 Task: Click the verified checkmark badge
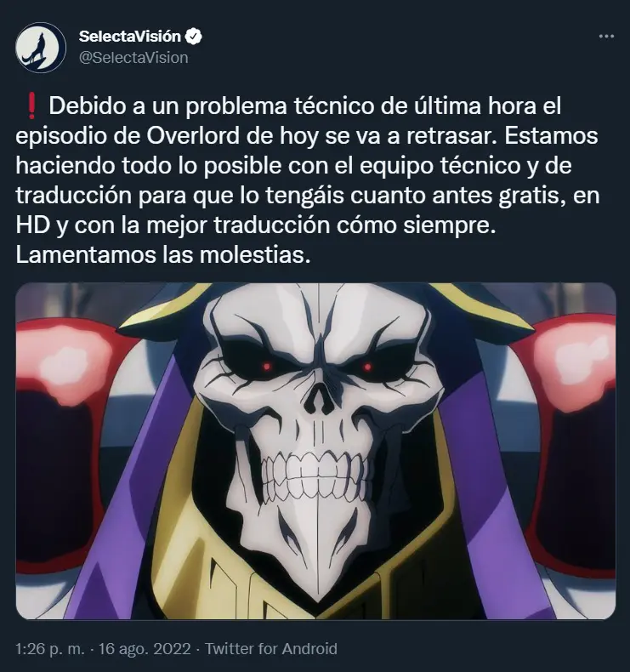point(193,37)
